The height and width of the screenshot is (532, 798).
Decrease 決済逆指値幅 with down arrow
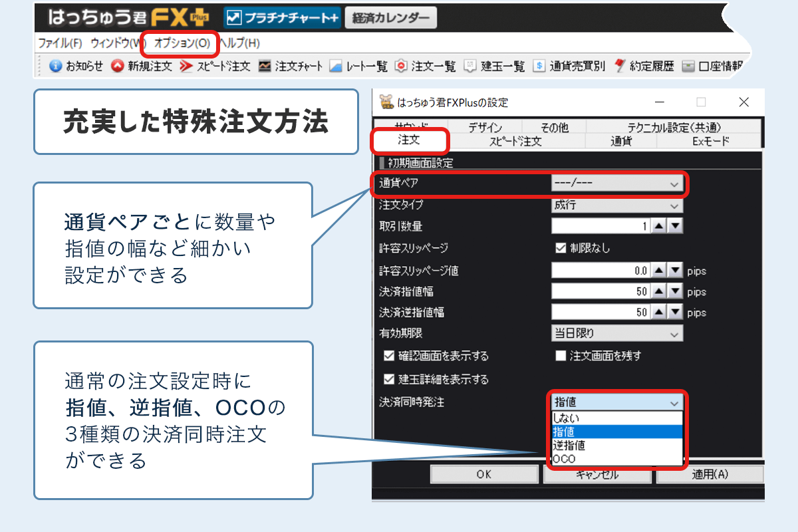tap(675, 313)
